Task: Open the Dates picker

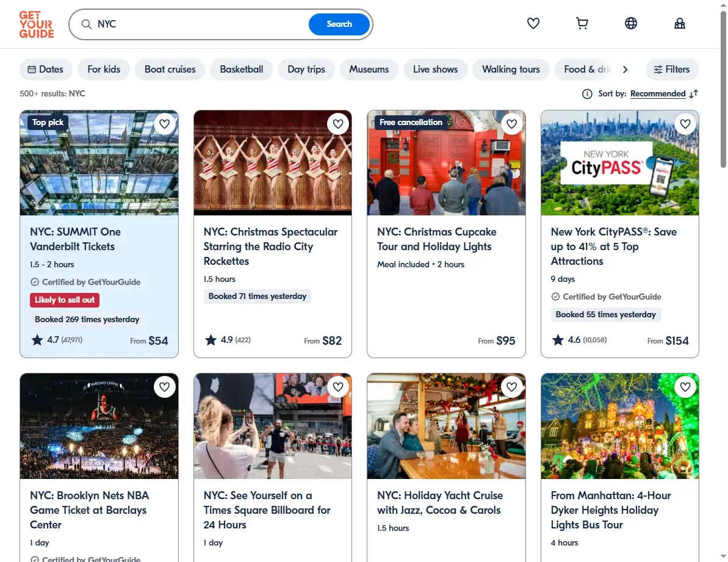Action: pyautogui.click(x=46, y=69)
